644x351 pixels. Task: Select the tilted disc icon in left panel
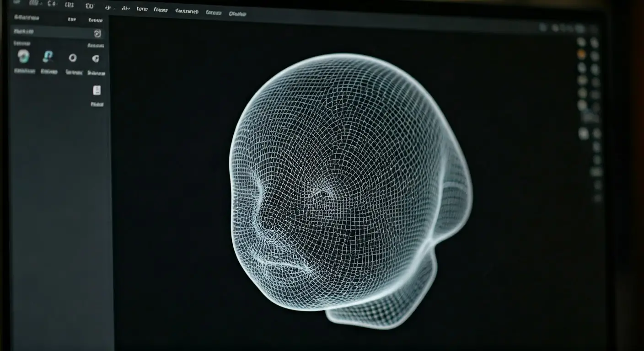[95, 58]
